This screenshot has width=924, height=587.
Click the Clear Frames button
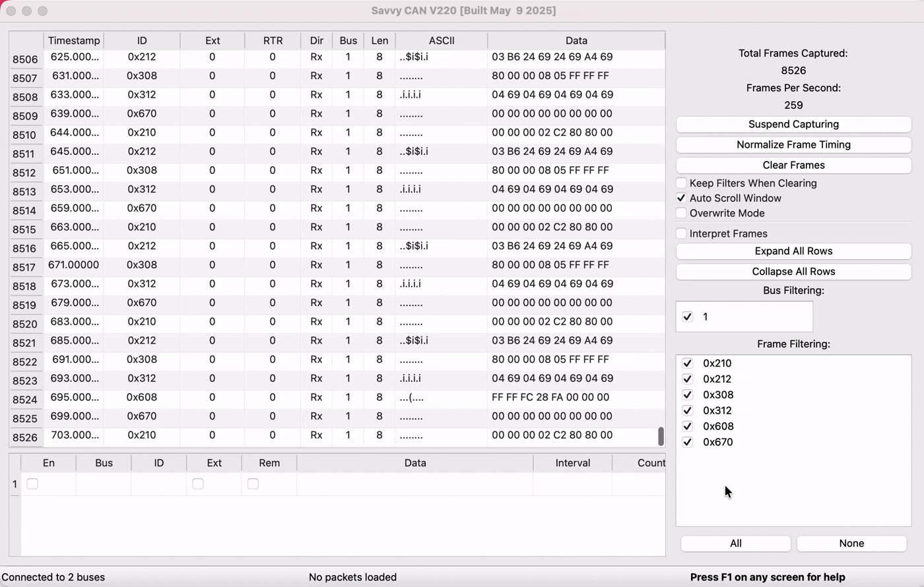[x=793, y=165]
